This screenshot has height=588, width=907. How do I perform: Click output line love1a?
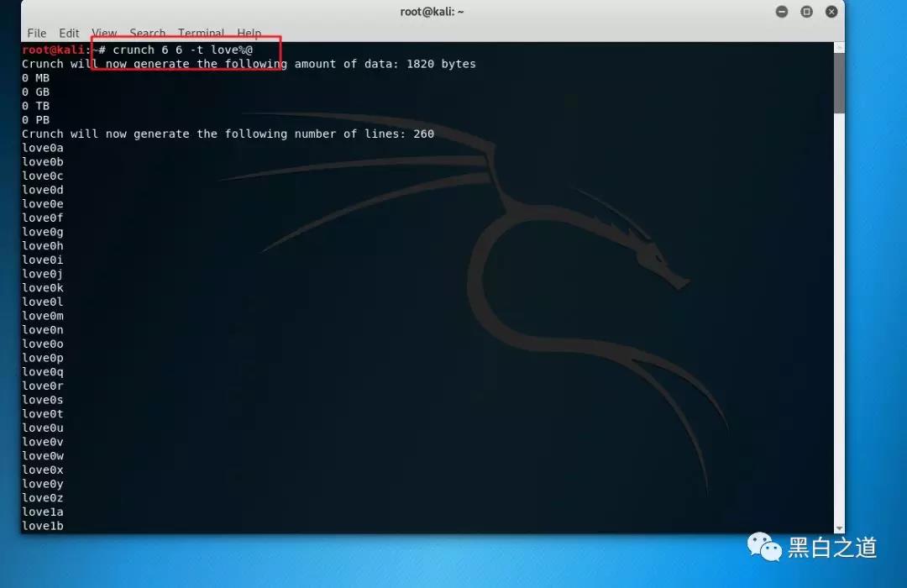(x=43, y=512)
